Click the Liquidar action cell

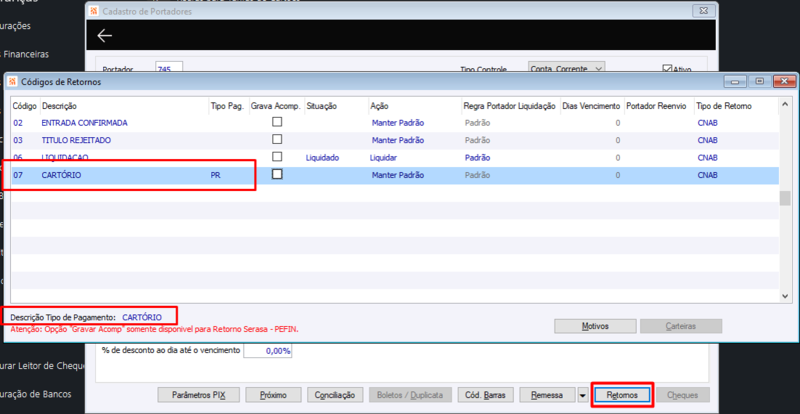384,158
